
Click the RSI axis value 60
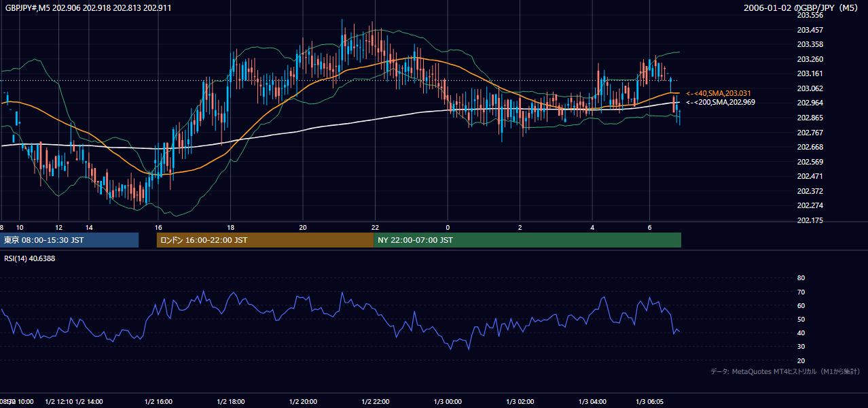pos(801,305)
